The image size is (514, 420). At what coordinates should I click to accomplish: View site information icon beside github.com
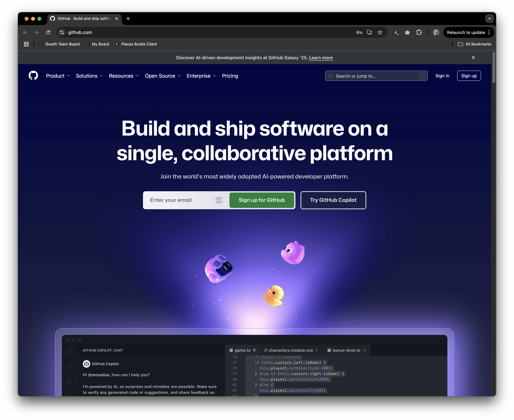pyautogui.click(x=62, y=32)
